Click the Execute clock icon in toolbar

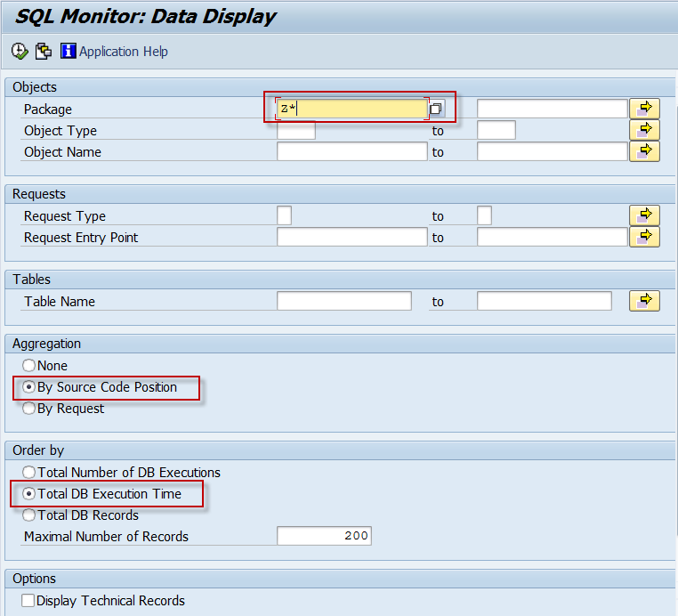pyautogui.click(x=20, y=51)
